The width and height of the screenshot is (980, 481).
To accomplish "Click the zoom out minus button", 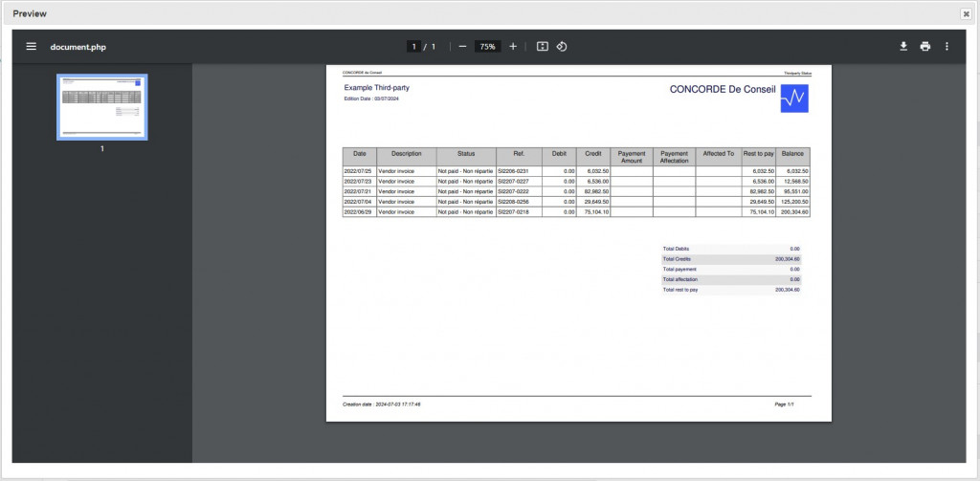I will pos(462,46).
